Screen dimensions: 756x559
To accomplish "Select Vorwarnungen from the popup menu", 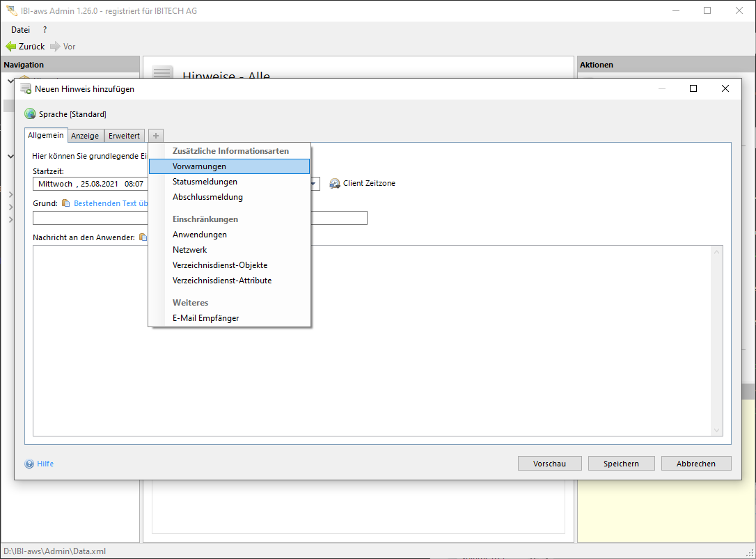I will coord(199,166).
